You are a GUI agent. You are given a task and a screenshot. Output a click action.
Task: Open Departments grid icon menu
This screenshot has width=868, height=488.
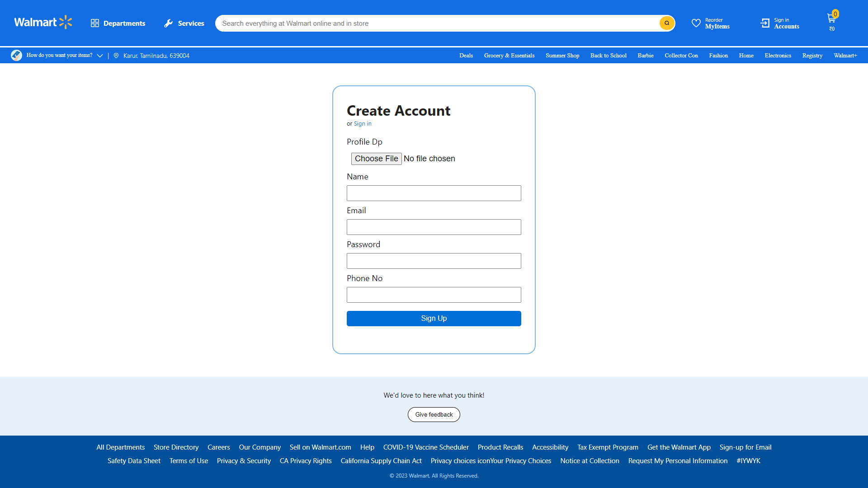click(x=94, y=23)
